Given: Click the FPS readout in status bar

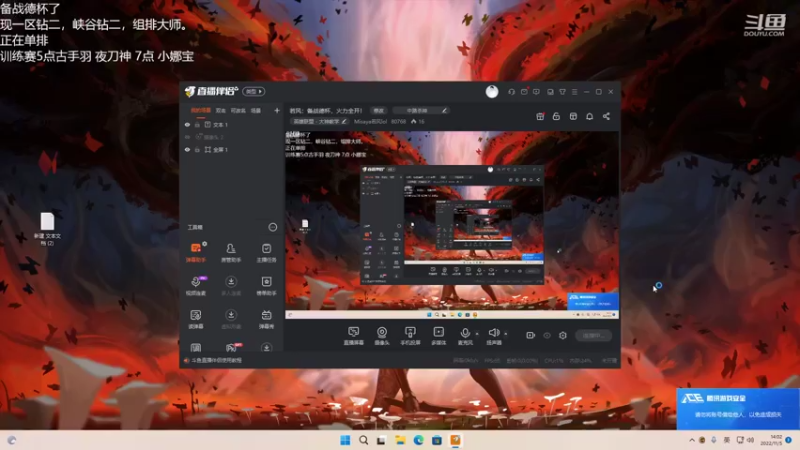Looking at the screenshot, I should [492, 360].
